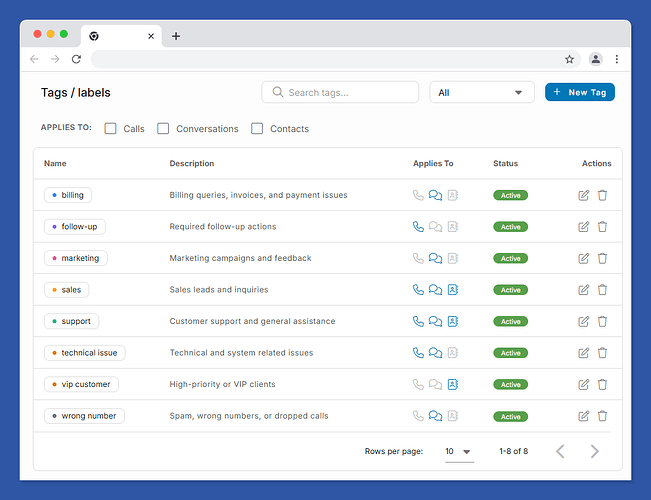651x500 pixels.
Task: Edit the technical issue tag
Action: click(583, 353)
